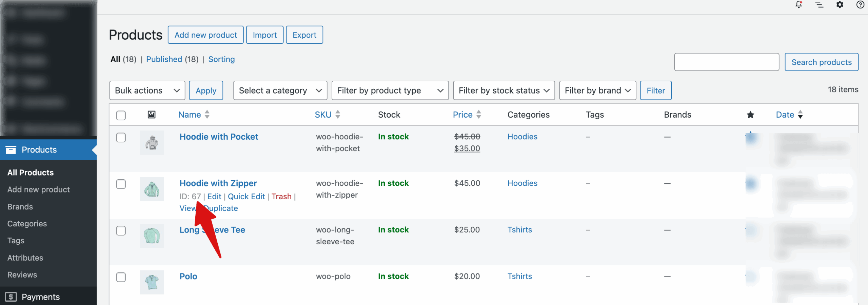Click the $35.00 sale price
868x305 pixels.
click(467, 148)
